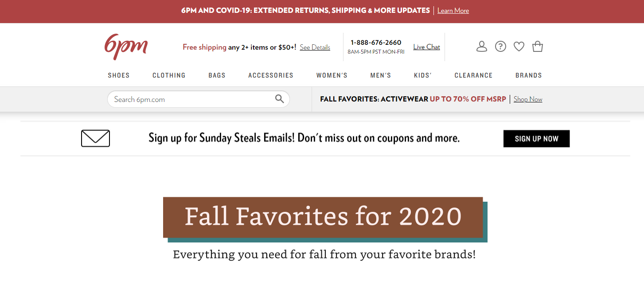Viewport: 644px width, 293px height.
Task: Expand the Women's category
Action: (x=332, y=75)
